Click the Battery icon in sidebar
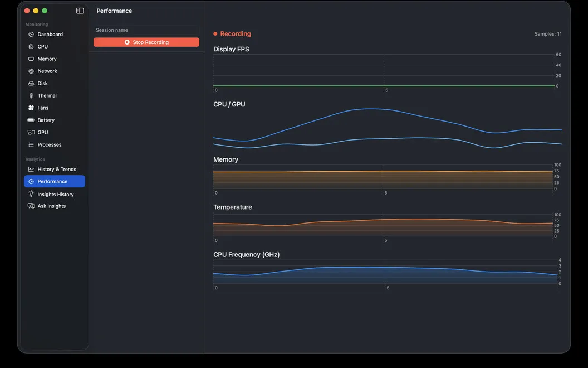Screen dimensions: 588x368 point(31,120)
